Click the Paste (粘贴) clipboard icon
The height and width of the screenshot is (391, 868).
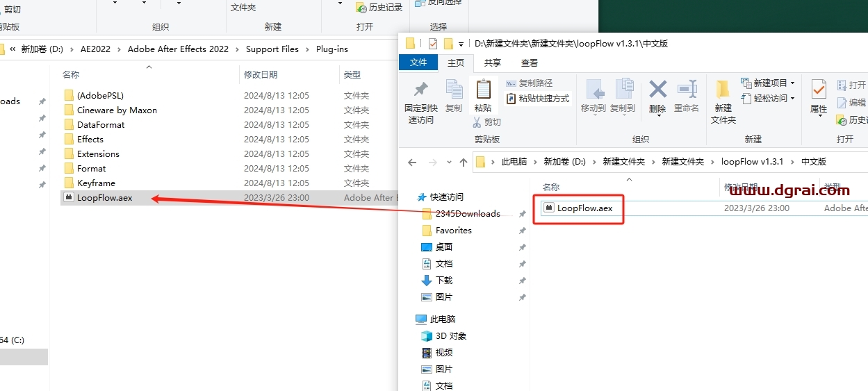coord(483,90)
